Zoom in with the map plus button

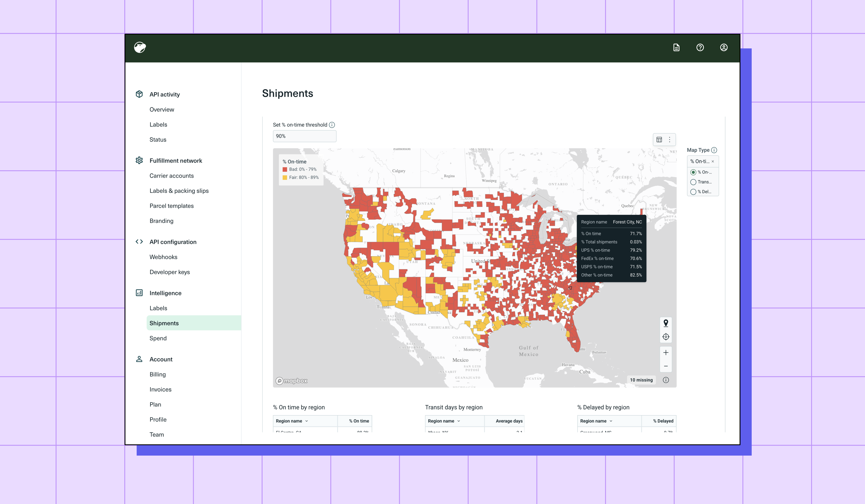pos(666,353)
